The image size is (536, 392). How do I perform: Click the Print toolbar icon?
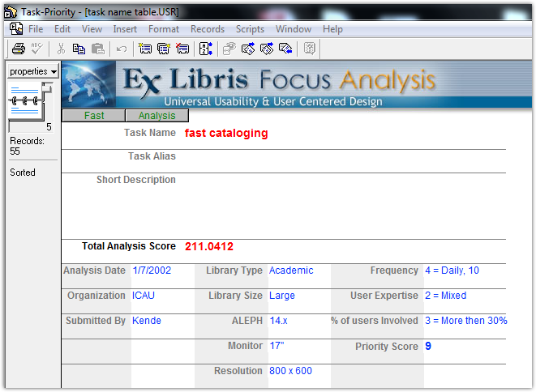(x=19, y=49)
